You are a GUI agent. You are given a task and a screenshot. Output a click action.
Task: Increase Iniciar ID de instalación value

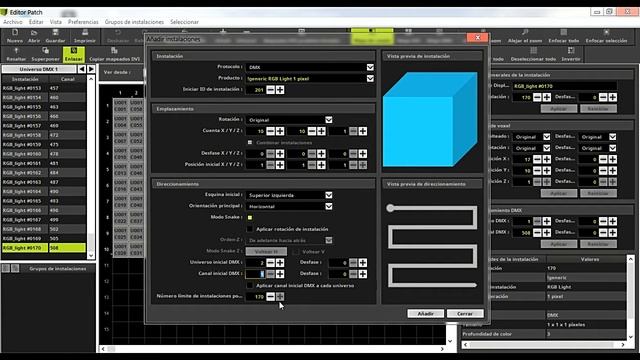click(x=280, y=90)
